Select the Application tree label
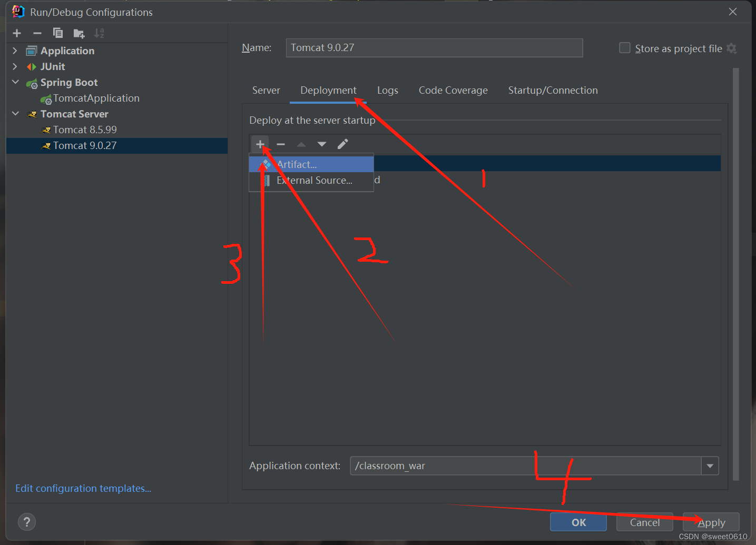The image size is (756, 545). [x=67, y=51]
